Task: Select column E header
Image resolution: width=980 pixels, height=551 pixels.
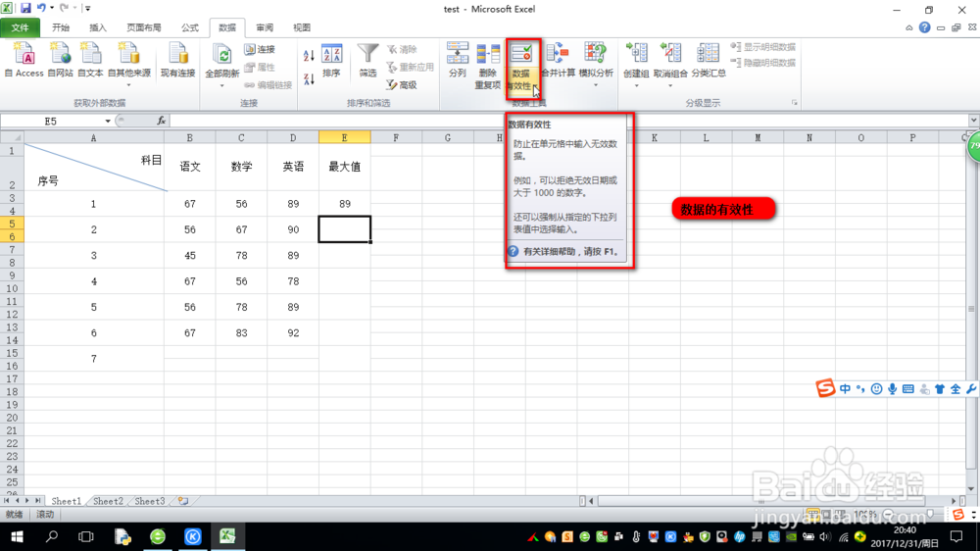Action: (344, 137)
